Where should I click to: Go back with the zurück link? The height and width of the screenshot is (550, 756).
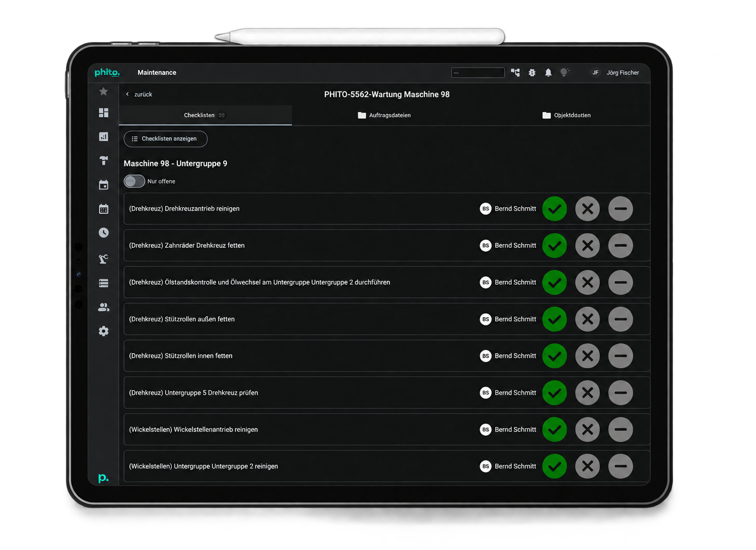click(139, 95)
